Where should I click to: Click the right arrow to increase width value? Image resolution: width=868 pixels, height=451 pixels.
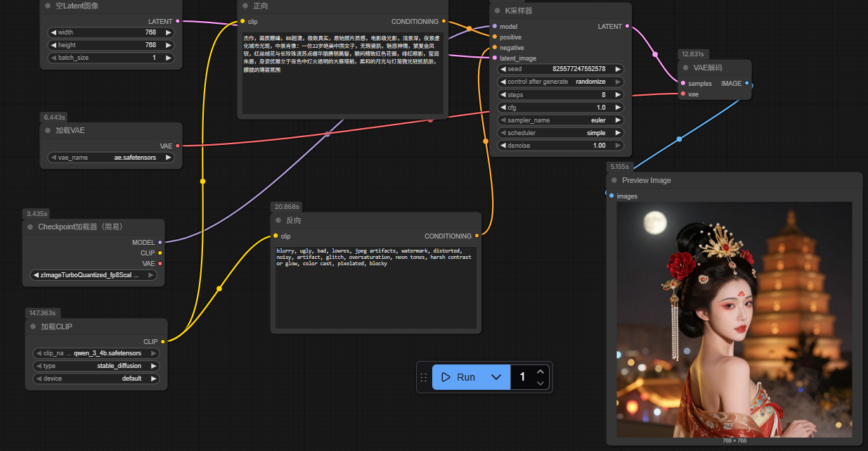[168, 32]
